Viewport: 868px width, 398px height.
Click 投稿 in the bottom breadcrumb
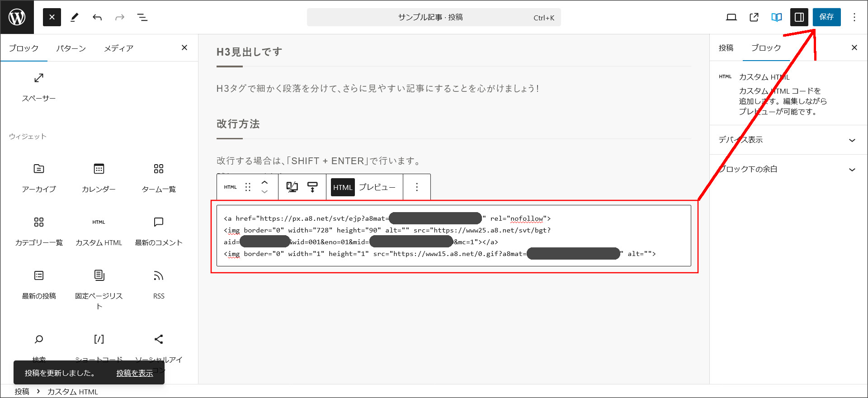point(22,392)
